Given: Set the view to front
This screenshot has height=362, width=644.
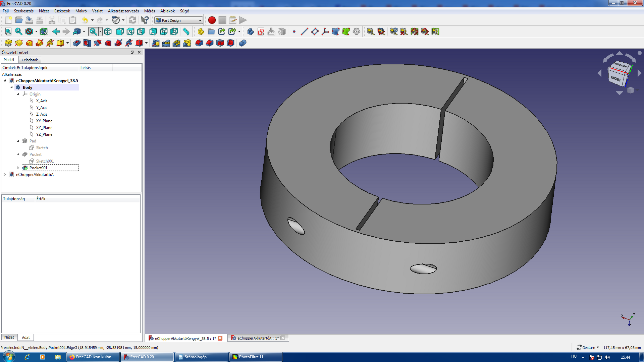Looking at the screenshot, I should pos(120,32).
